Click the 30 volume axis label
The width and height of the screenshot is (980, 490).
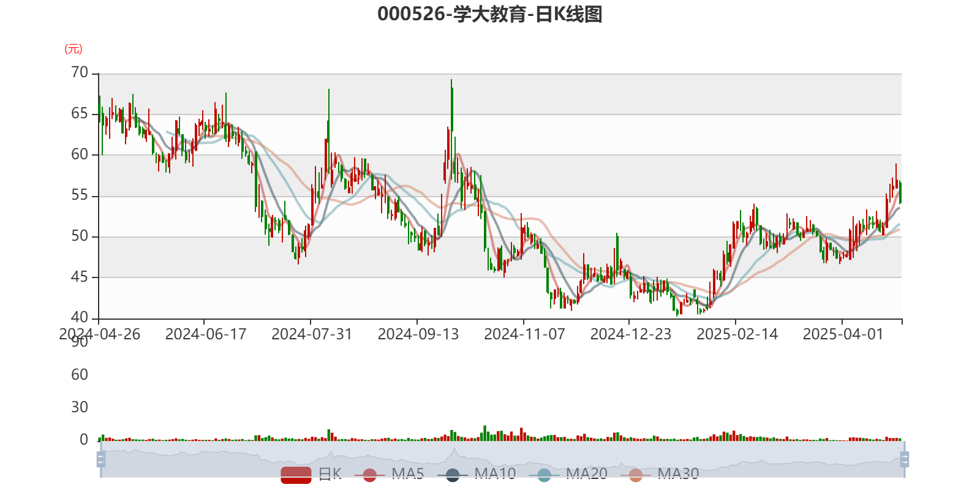click(80, 407)
